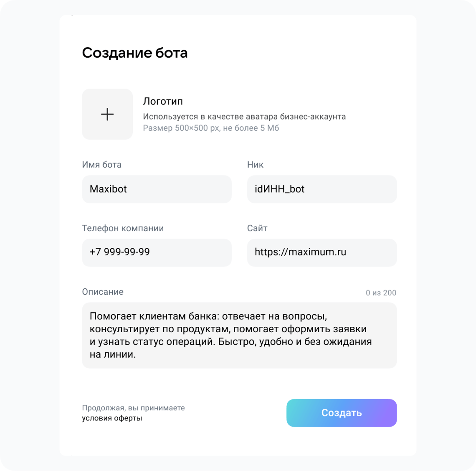Select the Ник field with idИНН_bot
The image size is (476, 471).
pyautogui.click(x=322, y=189)
